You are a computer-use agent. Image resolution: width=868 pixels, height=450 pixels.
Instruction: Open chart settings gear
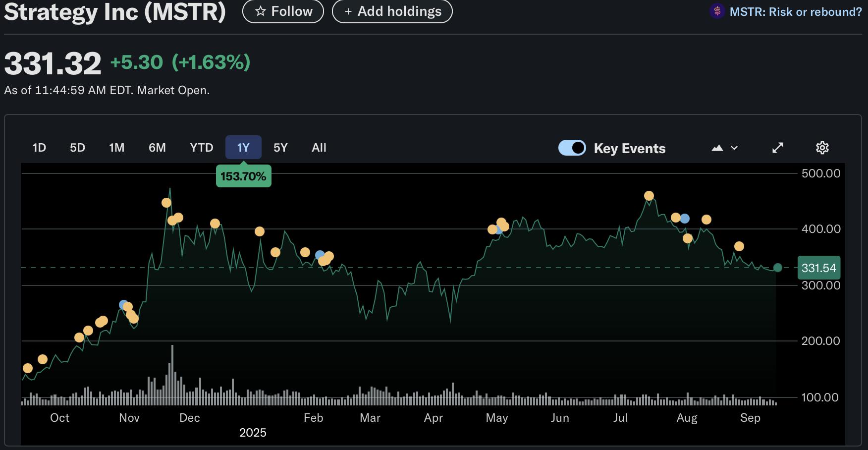(x=822, y=148)
